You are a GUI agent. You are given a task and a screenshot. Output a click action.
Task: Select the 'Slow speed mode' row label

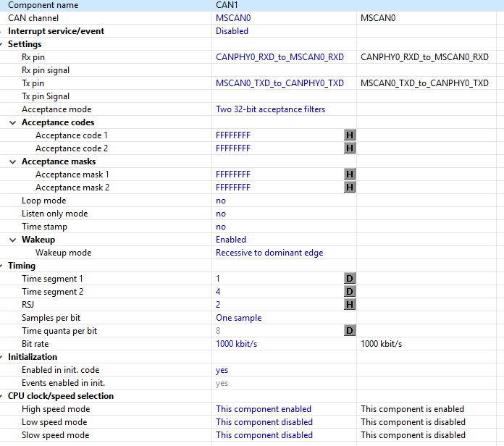(56, 435)
